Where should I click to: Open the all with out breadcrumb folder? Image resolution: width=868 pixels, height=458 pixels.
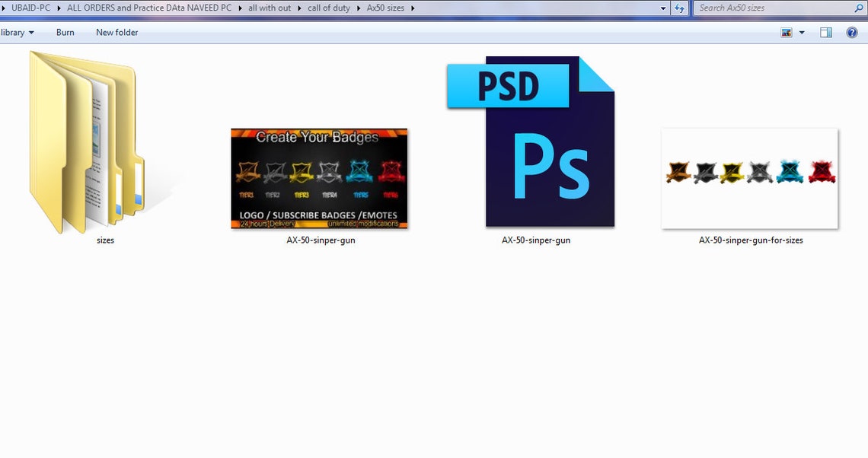[x=269, y=8]
